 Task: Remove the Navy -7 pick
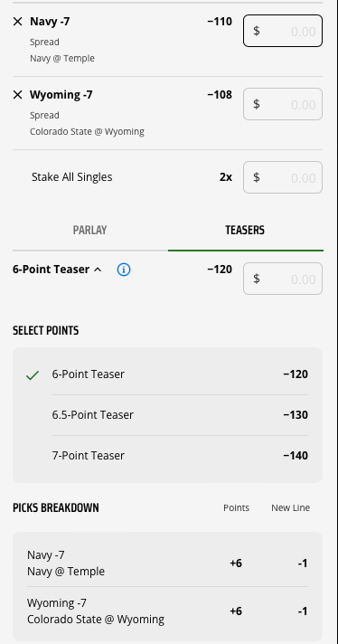pyautogui.click(x=17, y=22)
